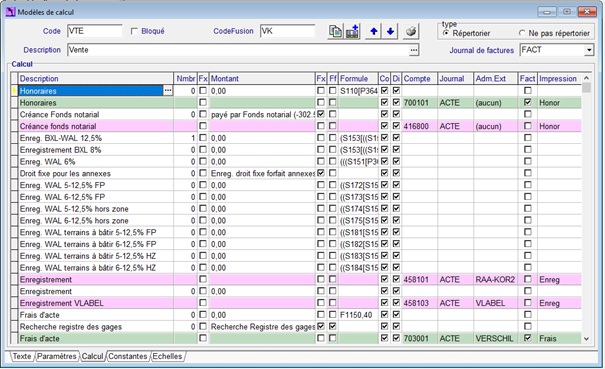Toggle the Bloqué checkbox
The width and height of the screenshot is (605, 369).
point(134,31)
